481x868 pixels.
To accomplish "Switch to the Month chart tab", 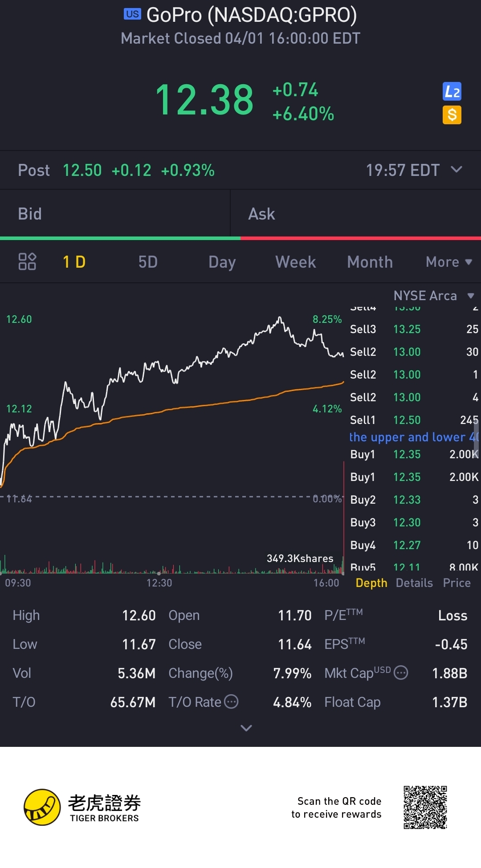I will [370, 262].
